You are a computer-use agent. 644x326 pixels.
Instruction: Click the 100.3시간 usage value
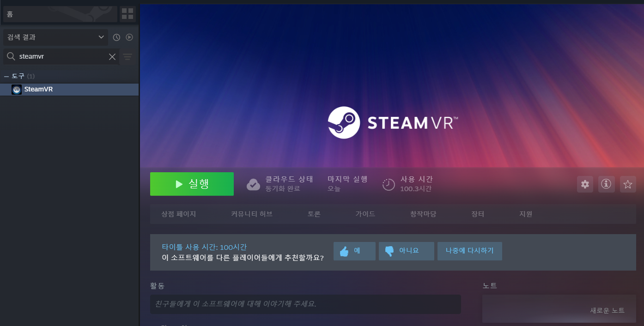coord(416,189)
